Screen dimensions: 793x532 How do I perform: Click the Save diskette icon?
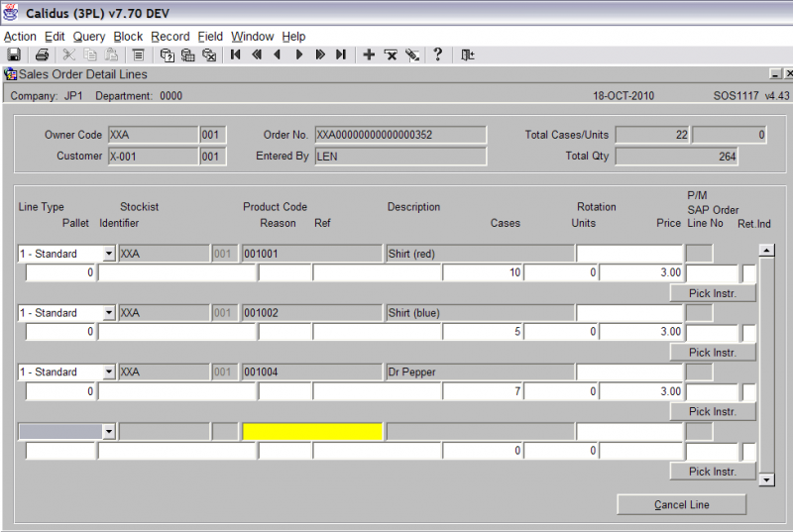click(14, 54)
